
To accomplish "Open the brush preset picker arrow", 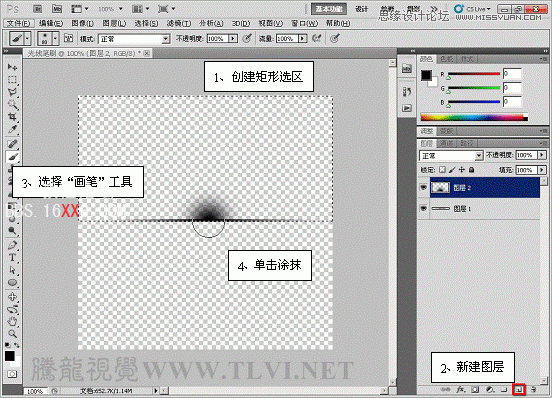I will click(55, 38).
